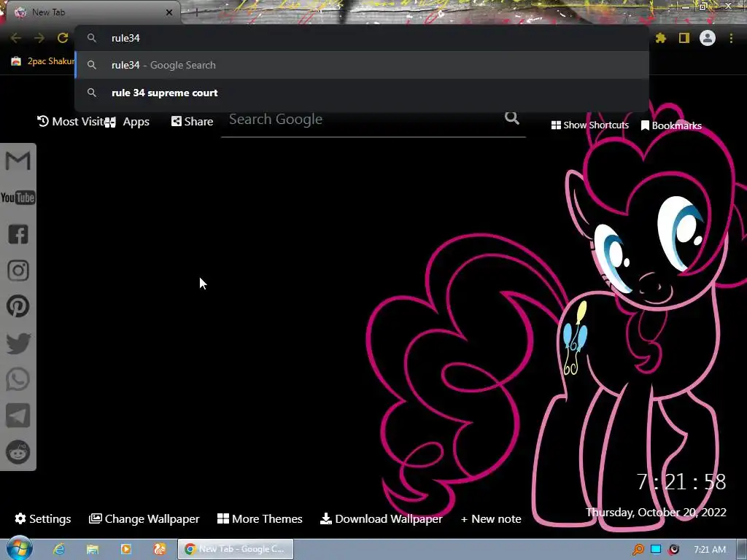
Task: Open a new tab with plus button
Action: pos(197,12)
